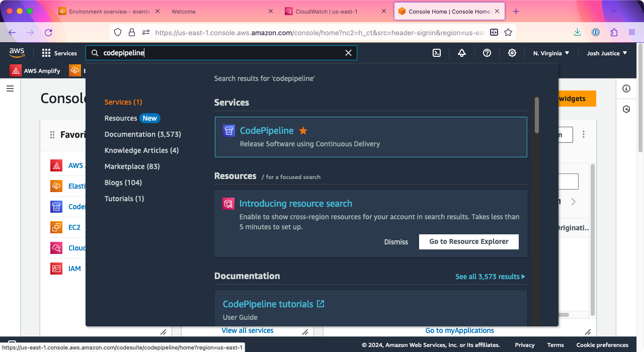Click See all 3,573 results link
644x352 pixels.
point(490,277)
